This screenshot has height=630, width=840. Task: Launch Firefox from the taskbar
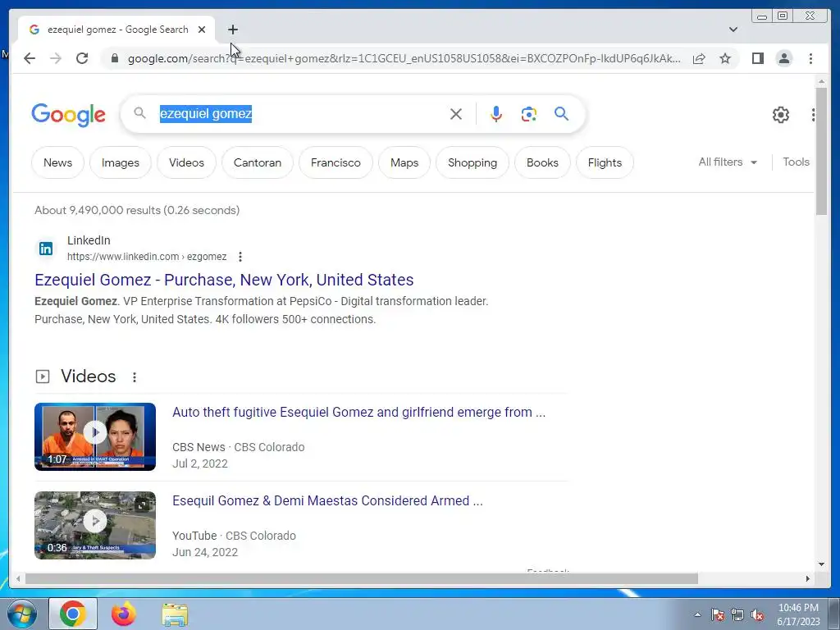pos(124,614)
